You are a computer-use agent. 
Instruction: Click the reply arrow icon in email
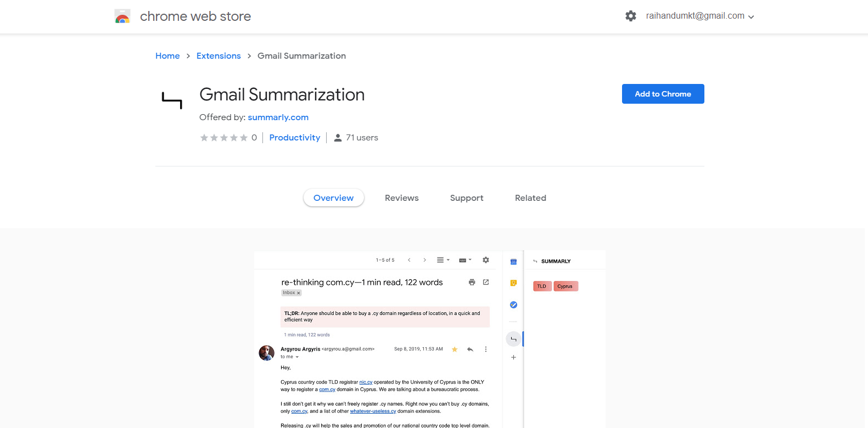470,349
